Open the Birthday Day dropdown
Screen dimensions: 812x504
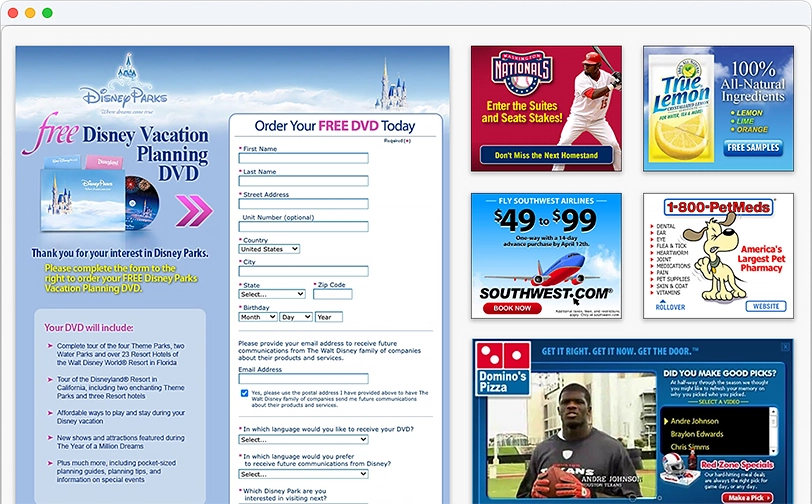pos(296,317)
